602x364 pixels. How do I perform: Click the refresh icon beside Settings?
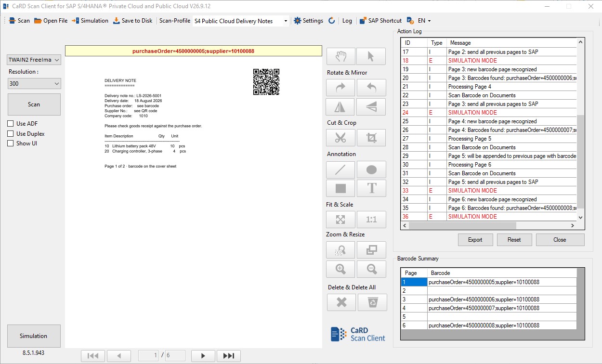tap(331, 21)
